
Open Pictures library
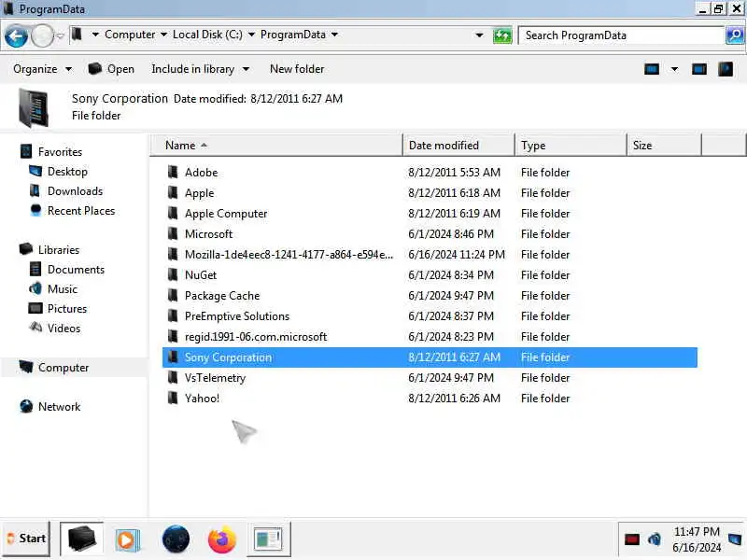tap(58, 309)
